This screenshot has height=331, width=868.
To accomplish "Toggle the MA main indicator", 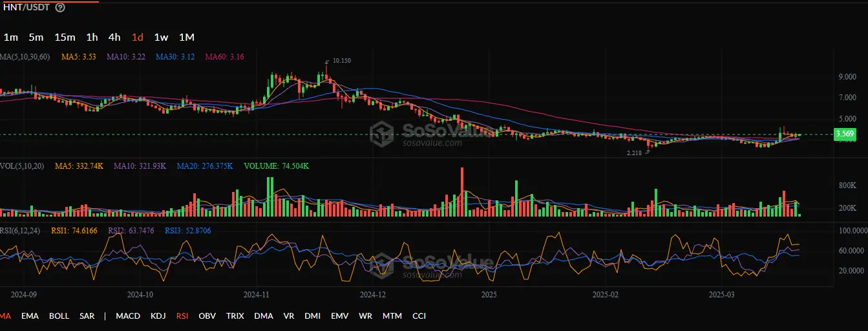I will point(5,316).
